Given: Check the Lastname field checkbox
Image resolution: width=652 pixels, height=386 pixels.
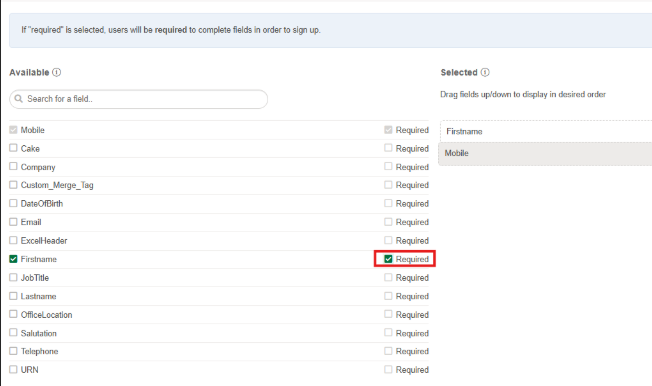Looking at the screenshot, I should [x=13, y=296].
